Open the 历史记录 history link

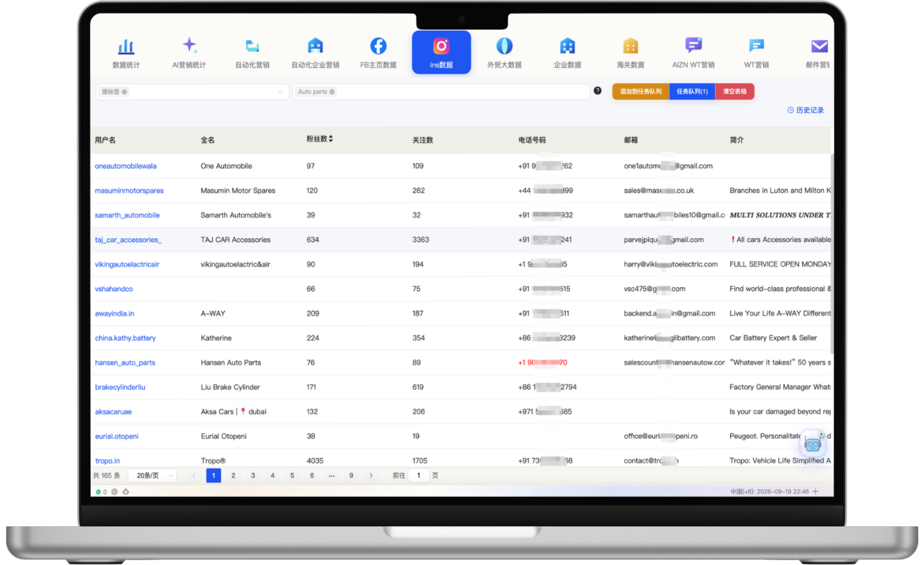805,110
